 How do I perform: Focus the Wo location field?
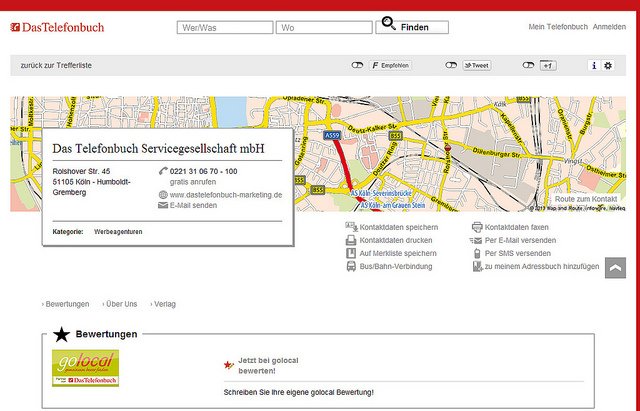[324, 28]
